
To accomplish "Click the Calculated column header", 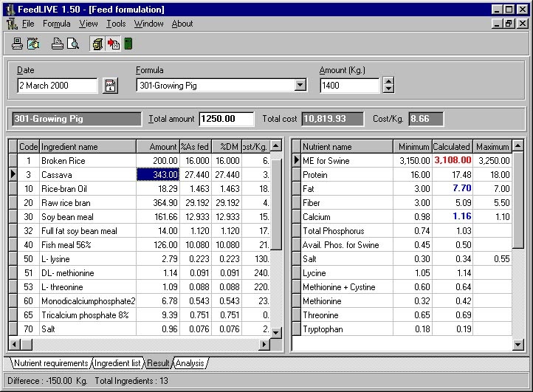I will tap(453, 146).
